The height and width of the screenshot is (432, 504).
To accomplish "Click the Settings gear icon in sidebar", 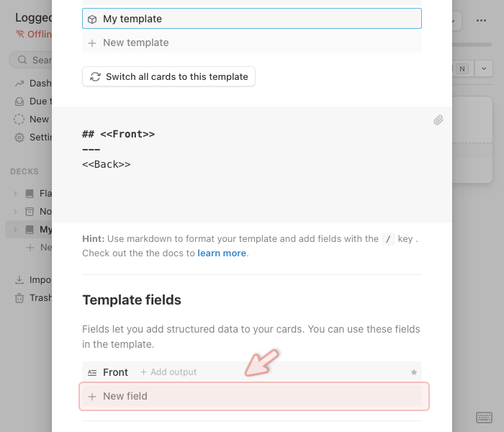I will click(x=19, y=137).
